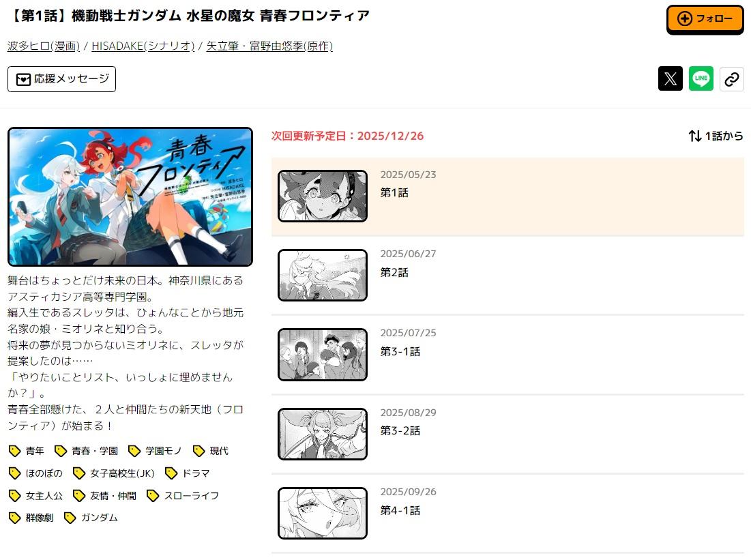
Task: Select the 青年 tag
Action: coord(27,451)
